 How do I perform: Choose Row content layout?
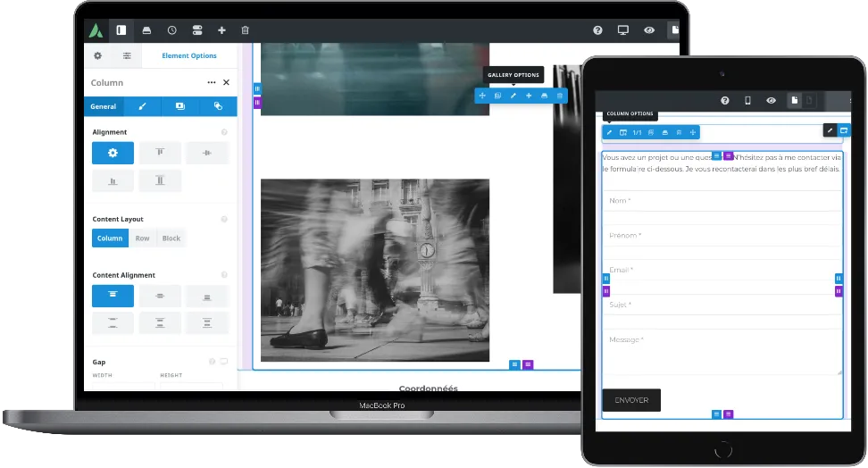142,238
